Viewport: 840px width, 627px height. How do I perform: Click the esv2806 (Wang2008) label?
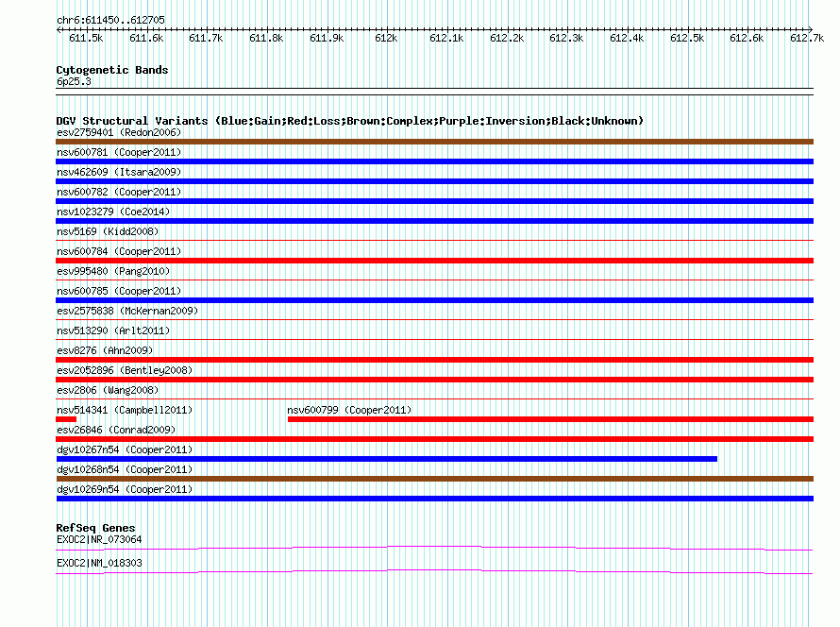click(108, 390)
